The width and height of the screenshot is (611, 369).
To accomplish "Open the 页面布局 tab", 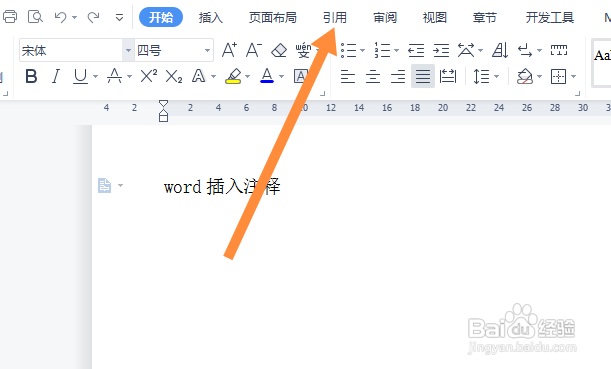I will point(273,18).
